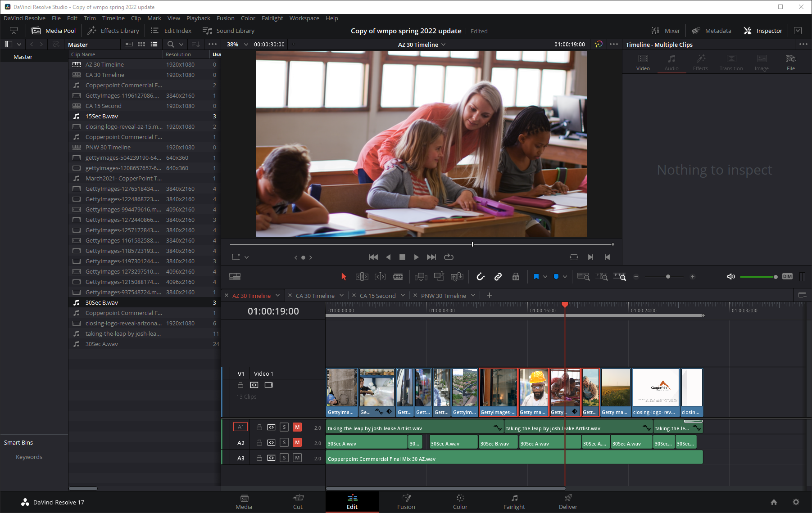Image resolution: width=812 pixels, height=513 pixels.
Task: Jump to last frame of timeline
Action: tap(431, 257)
